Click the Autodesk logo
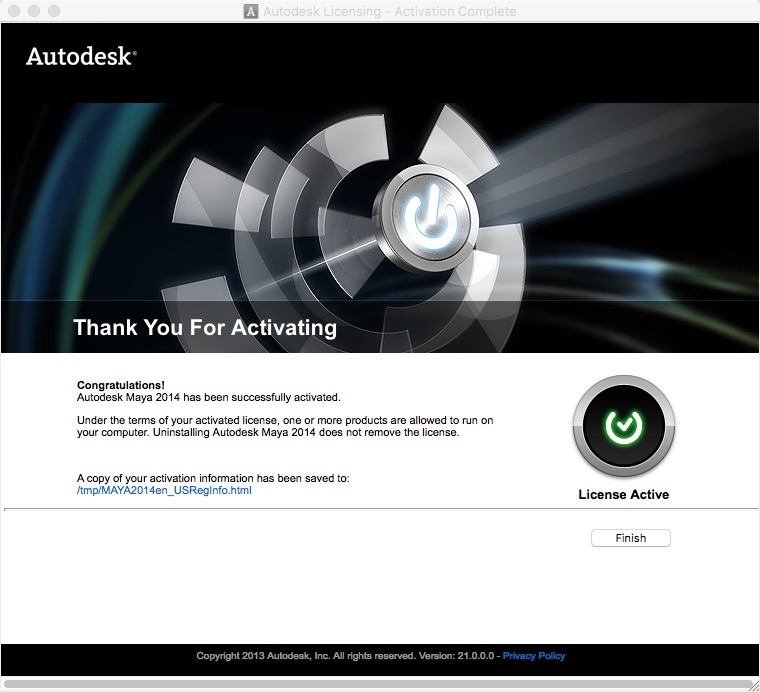 click(x=81, y=56)
